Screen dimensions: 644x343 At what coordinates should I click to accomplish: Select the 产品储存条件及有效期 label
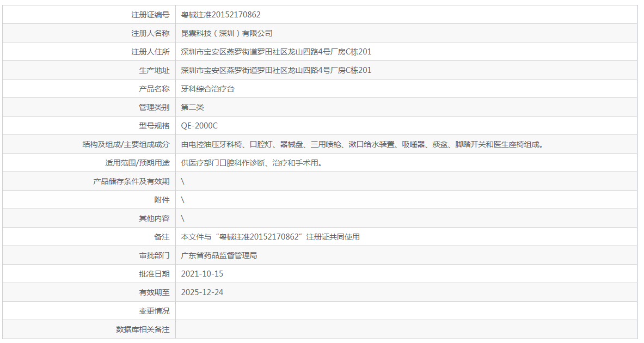tap(131, 181)
